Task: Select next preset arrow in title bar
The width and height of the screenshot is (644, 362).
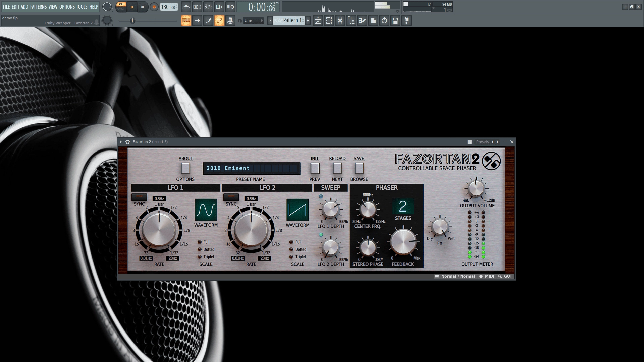Action: click(x=498, y=142)
